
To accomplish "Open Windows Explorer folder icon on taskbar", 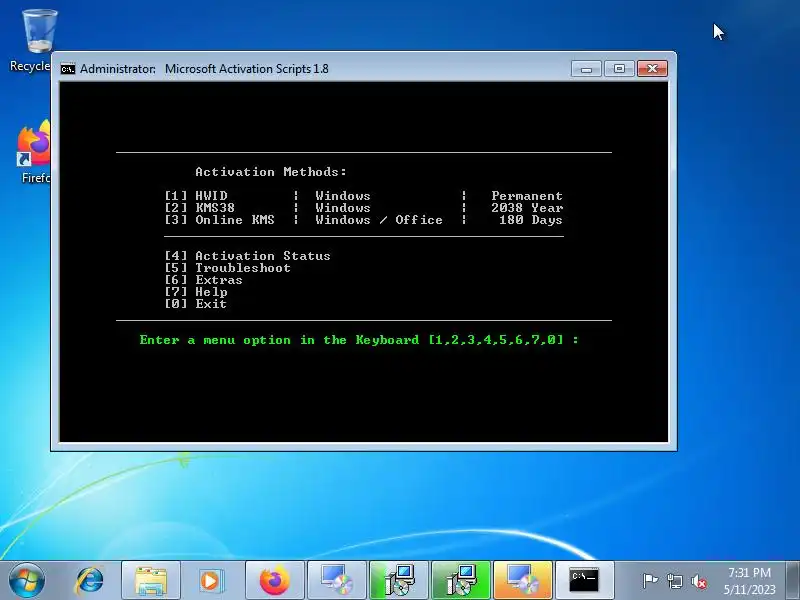I will (x=151, y=581).
